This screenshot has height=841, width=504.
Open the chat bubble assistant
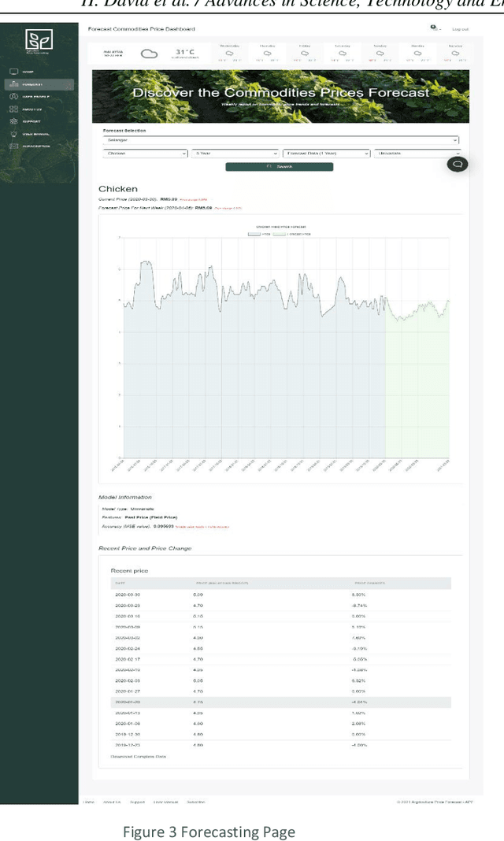pyautogui.click(x=457, y=164)
